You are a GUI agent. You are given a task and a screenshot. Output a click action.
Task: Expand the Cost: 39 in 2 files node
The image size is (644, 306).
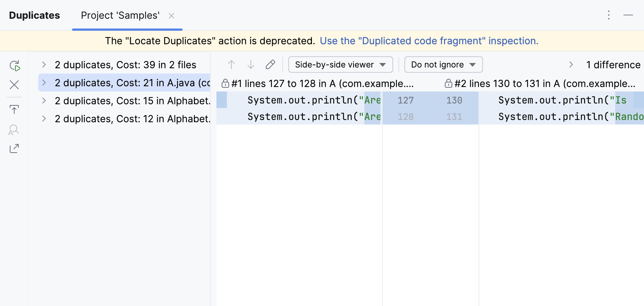44,64
